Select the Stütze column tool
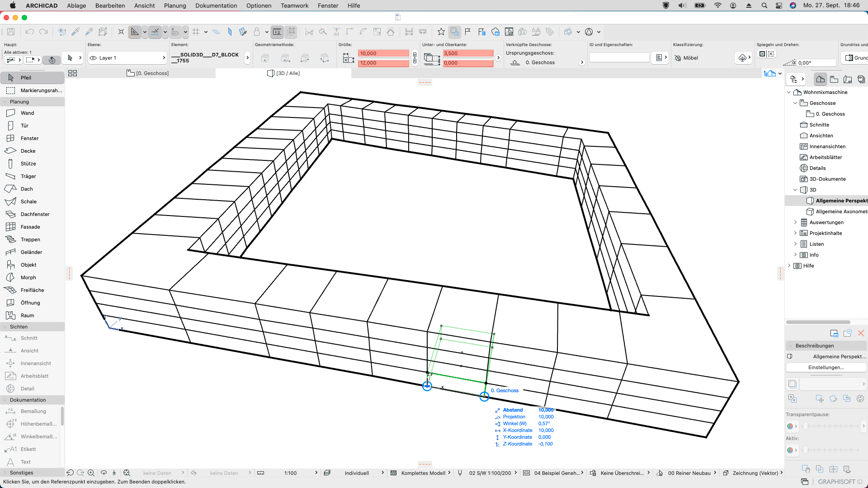 coord(28,164)
